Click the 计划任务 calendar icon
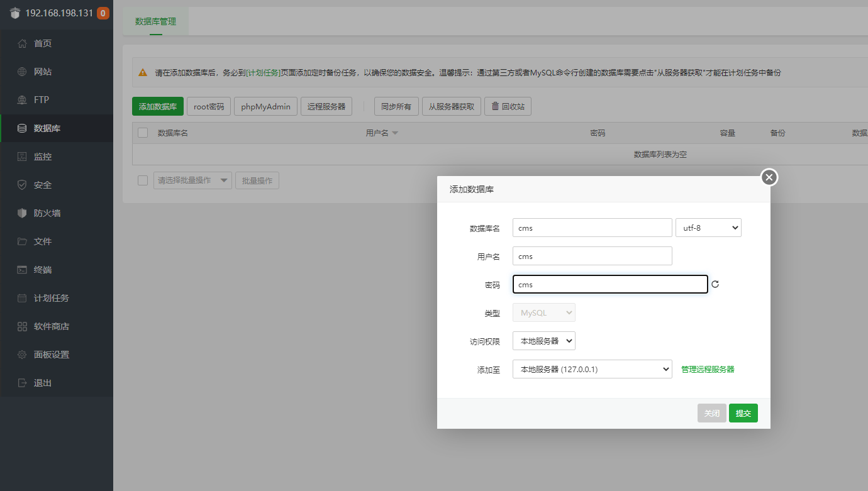The width and height of the screenshot is (868, 491). [22, 298]
